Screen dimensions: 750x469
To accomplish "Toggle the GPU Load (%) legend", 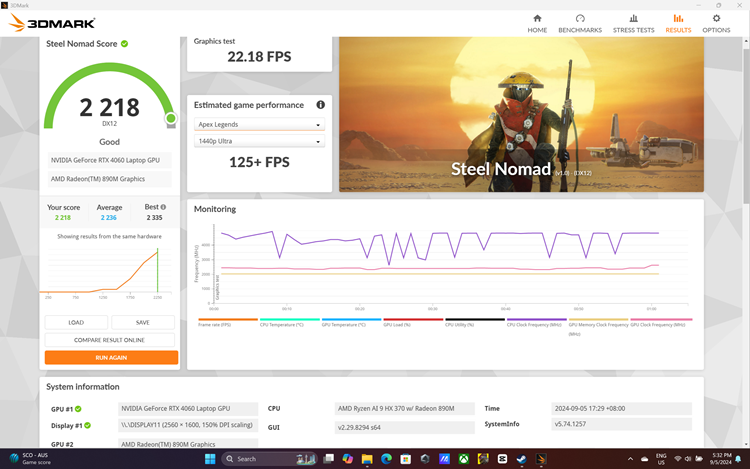I will [413, 322].
